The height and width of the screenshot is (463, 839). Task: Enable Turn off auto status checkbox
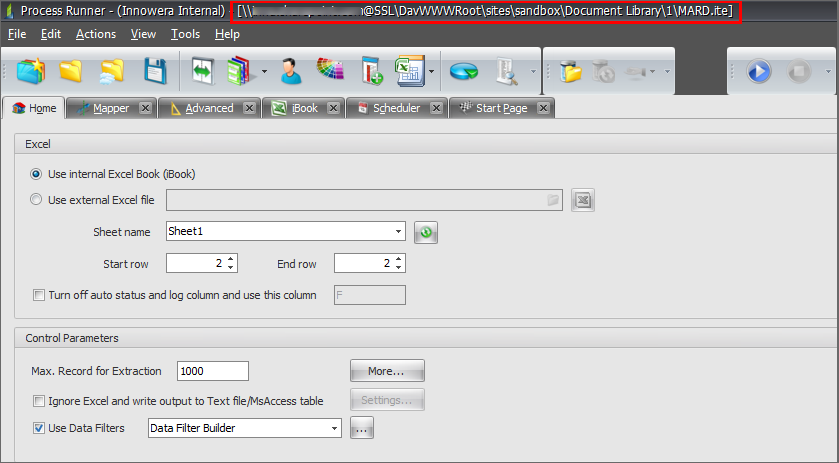(x=39, y=295)
